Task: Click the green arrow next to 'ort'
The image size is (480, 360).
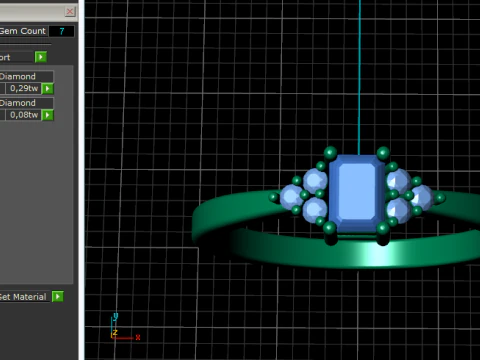Action: click(x=41, y=57)
